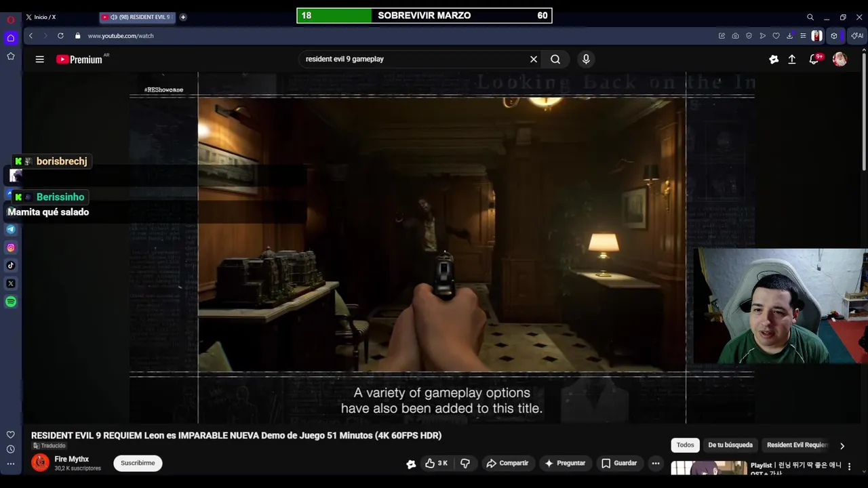Click the edit pencil icon in toolbar
The image size is (868, 488).
(x=722, y=36)
